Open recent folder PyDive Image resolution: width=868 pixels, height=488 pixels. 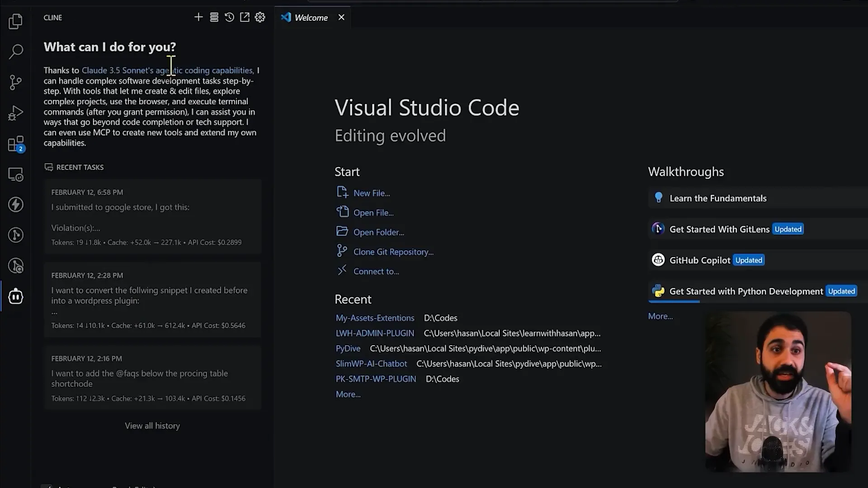click(x=348, y=349)
